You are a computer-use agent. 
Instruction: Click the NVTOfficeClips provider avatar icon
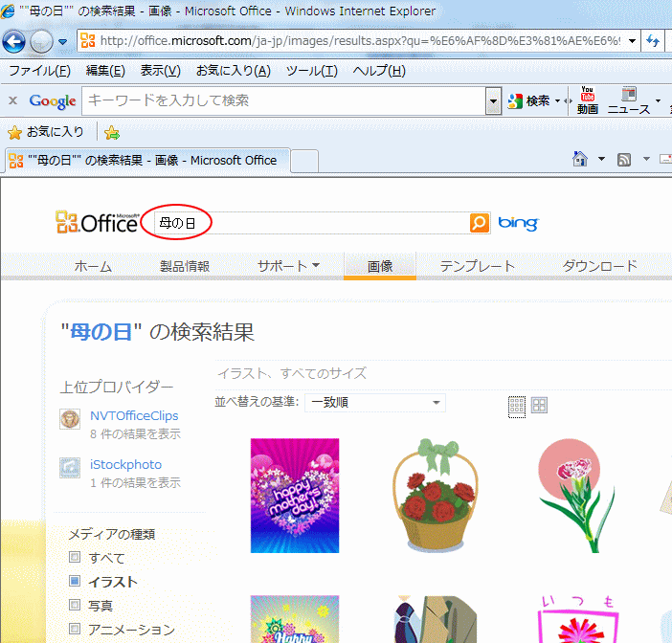click(x=70, y=419)
